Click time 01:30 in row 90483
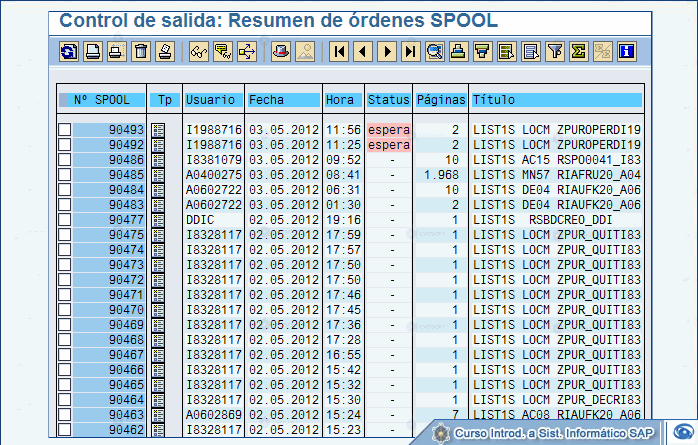This screenshot has width=698, height=445. pyautogui.click(x=343, y=205)
